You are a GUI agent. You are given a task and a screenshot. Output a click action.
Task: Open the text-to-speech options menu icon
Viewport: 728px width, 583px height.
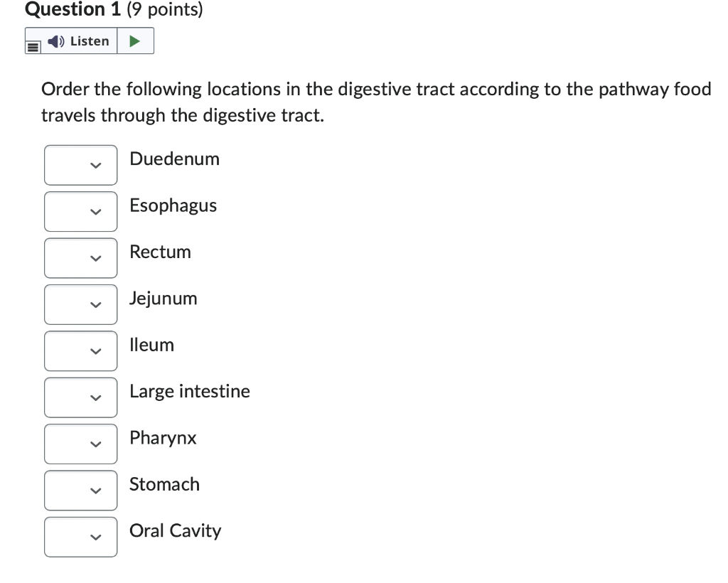pyautogui.click(x=32, y=45)
